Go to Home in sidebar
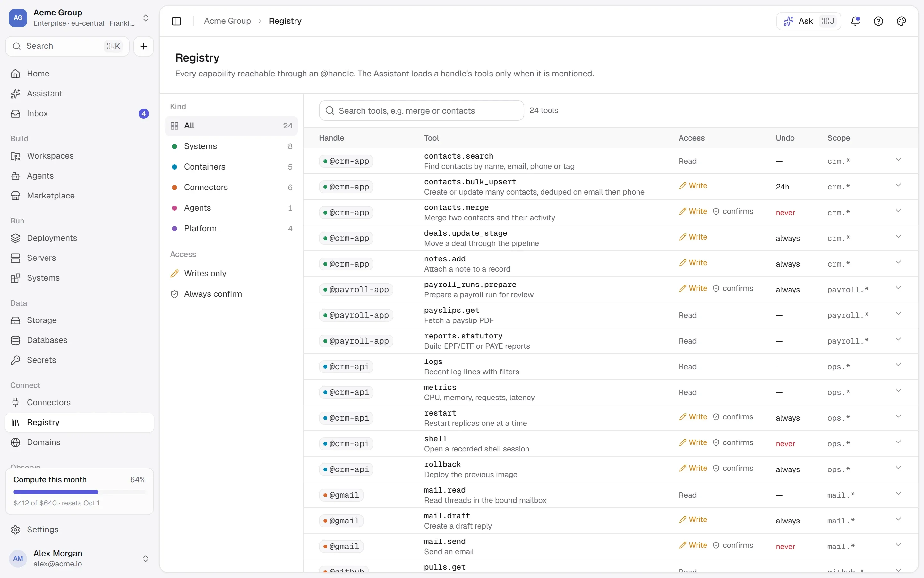This screenshot has width=924, height=578. point(80,74)
